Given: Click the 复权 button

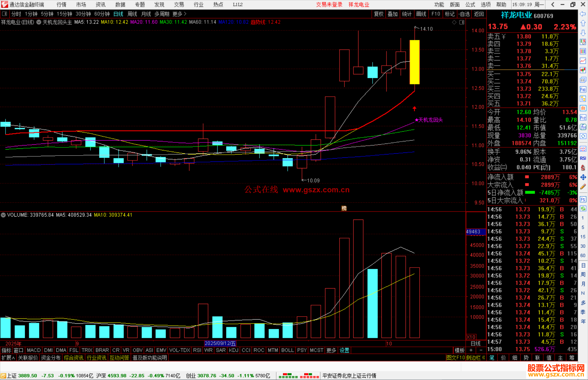Looking at the screenshot, I should 378,14.
